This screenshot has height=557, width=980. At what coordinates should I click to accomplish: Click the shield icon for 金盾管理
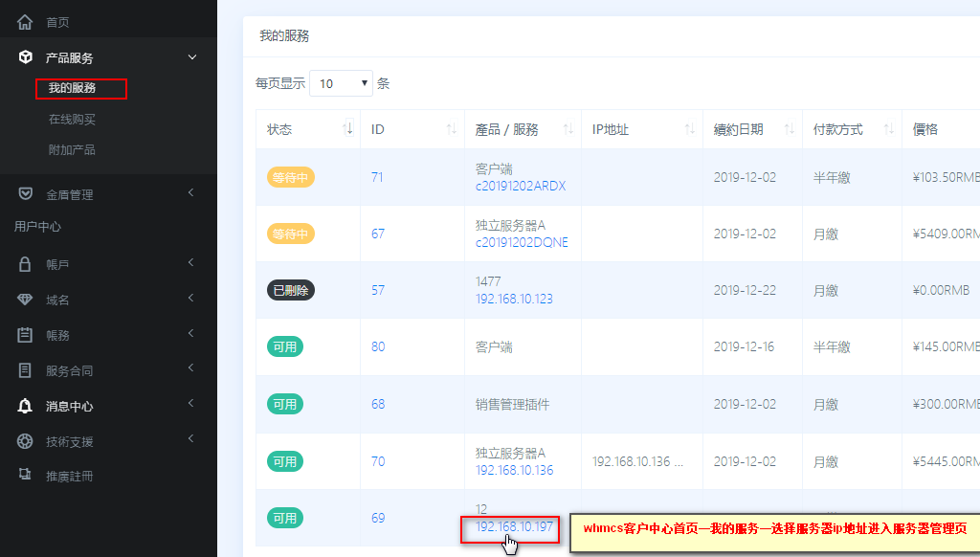click(x=25, y=193)
